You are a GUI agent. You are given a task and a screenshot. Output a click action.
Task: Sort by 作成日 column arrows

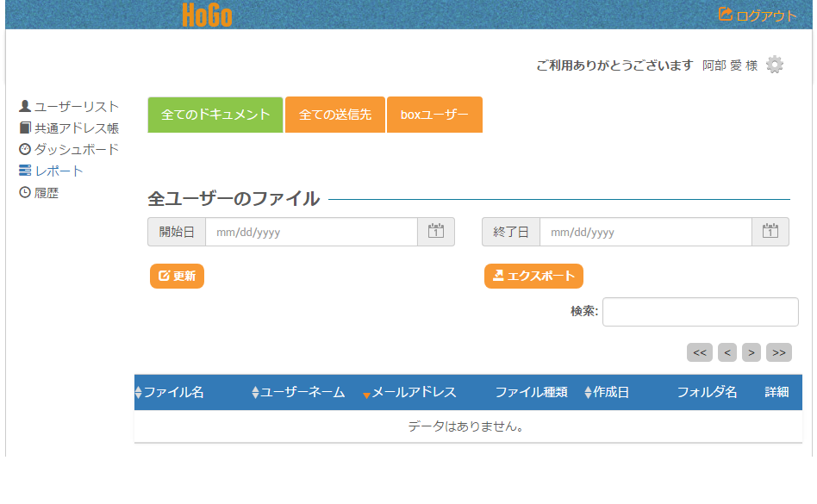589,393
